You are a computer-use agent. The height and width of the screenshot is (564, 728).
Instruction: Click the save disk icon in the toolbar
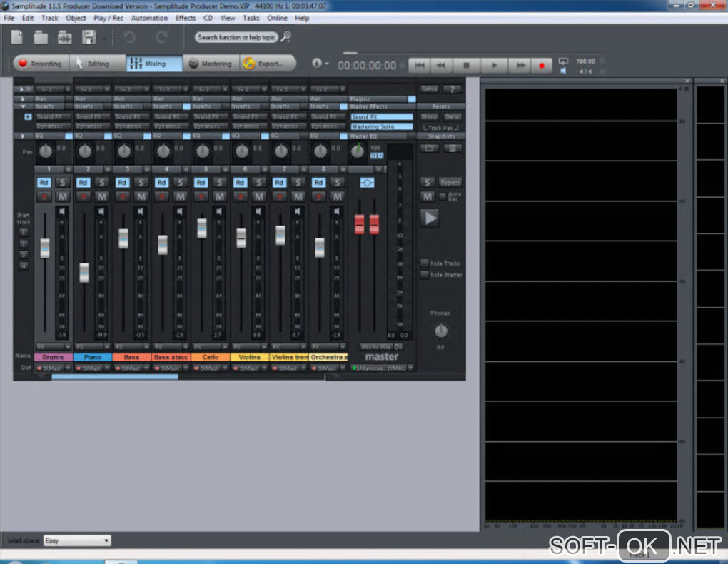click(x=89, y=36)
